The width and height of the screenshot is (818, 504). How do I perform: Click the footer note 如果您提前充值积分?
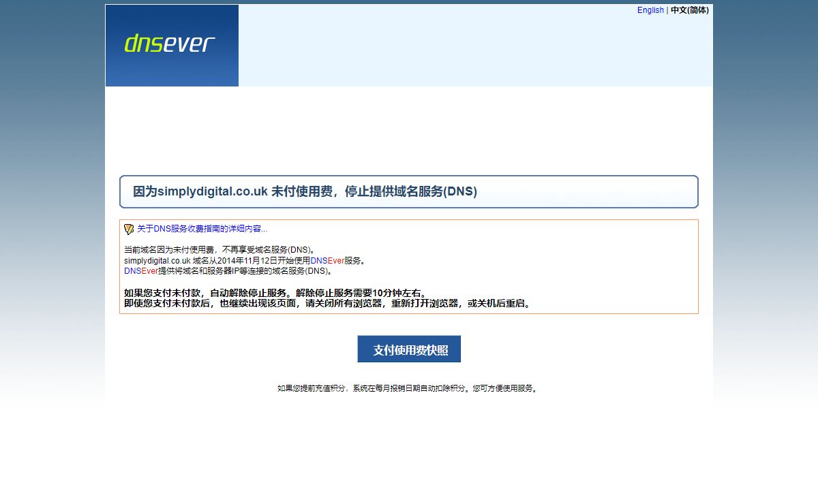point(408,389)
